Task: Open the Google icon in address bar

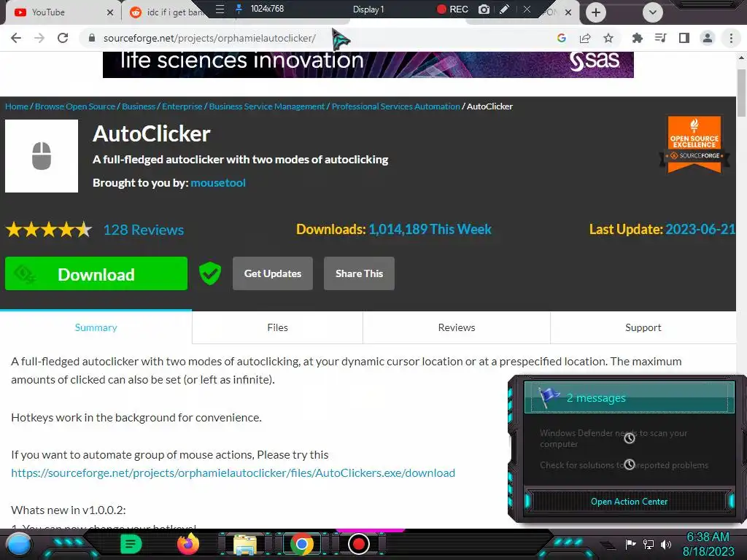Action: click(x=562, y=38)
